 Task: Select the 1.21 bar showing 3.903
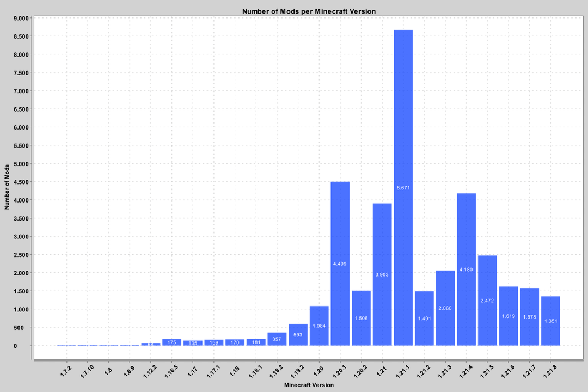pyautogui.click(x=382, y=274)
